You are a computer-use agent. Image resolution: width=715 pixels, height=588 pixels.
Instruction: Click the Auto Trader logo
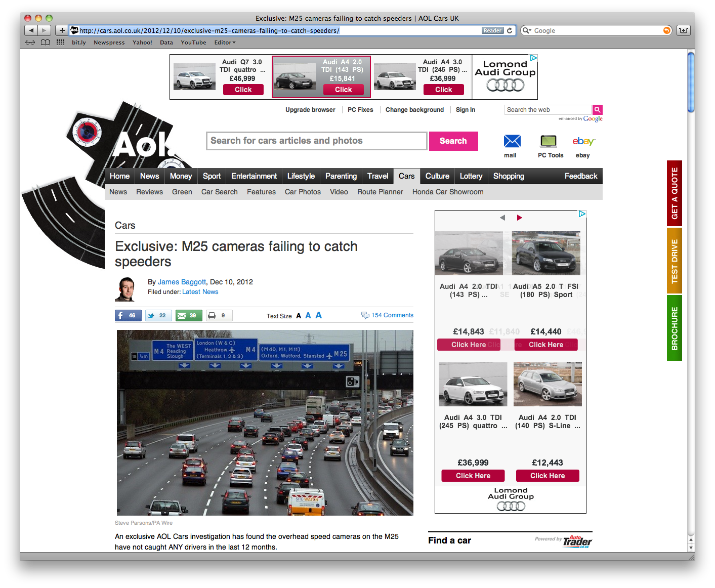pos(577,541)
